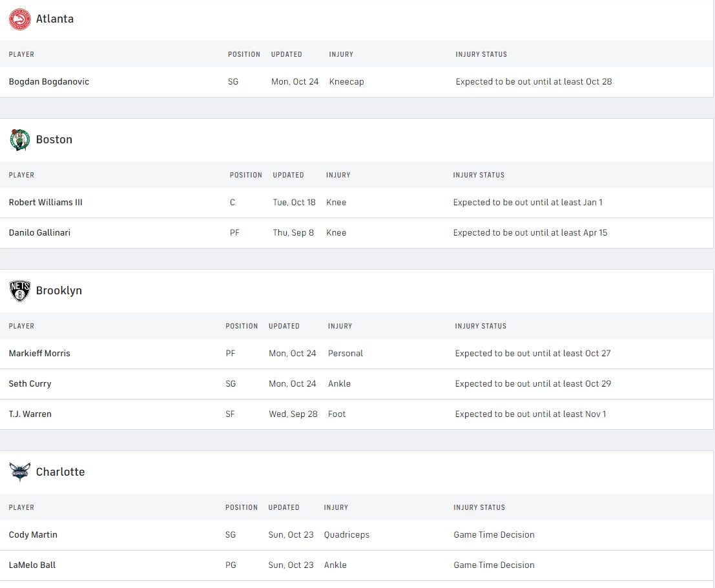Click 'Expected to be out until at least Oct 29'
The height and width of the screenshot is (588, 715).
pyautogui.click(x=533, y=384)
